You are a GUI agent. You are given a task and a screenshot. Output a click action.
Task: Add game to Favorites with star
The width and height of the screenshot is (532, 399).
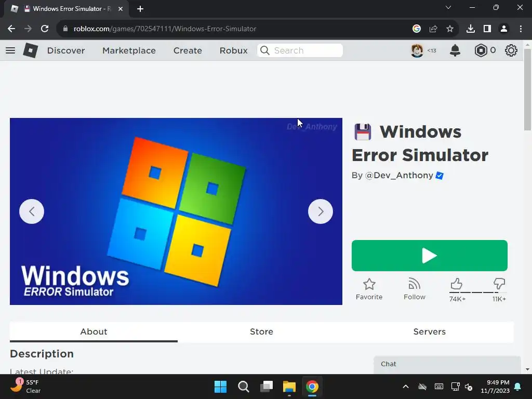coord(369,289)
